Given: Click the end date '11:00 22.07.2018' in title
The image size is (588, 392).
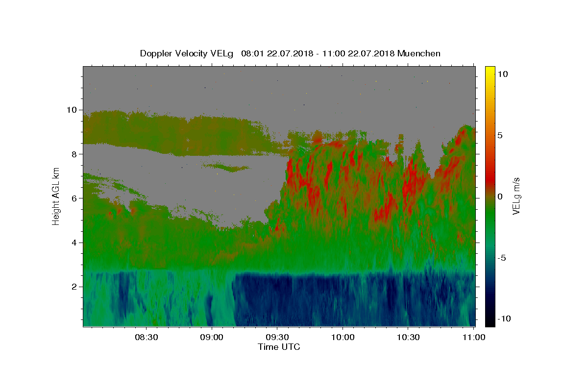Looking at the screenshot, I should point(359,53).
